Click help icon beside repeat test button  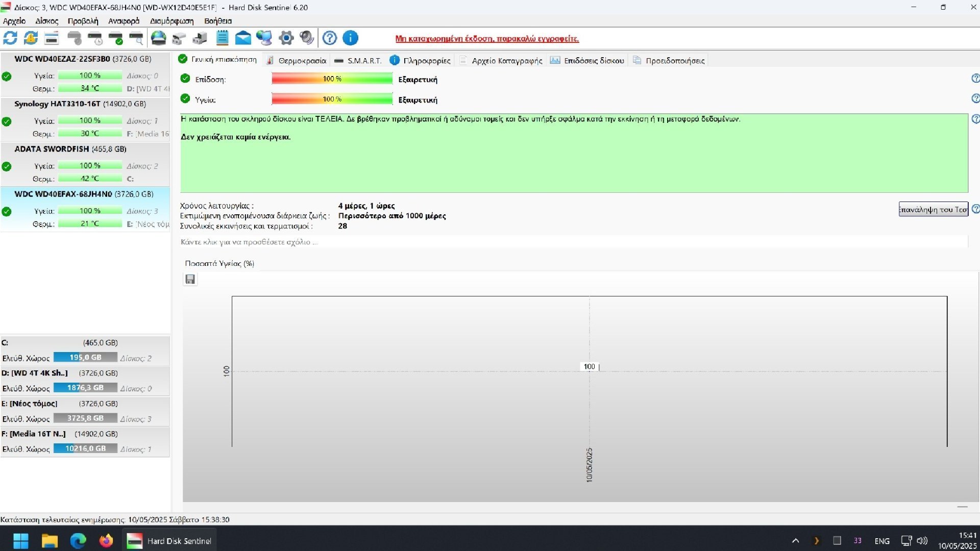point(975,209)
